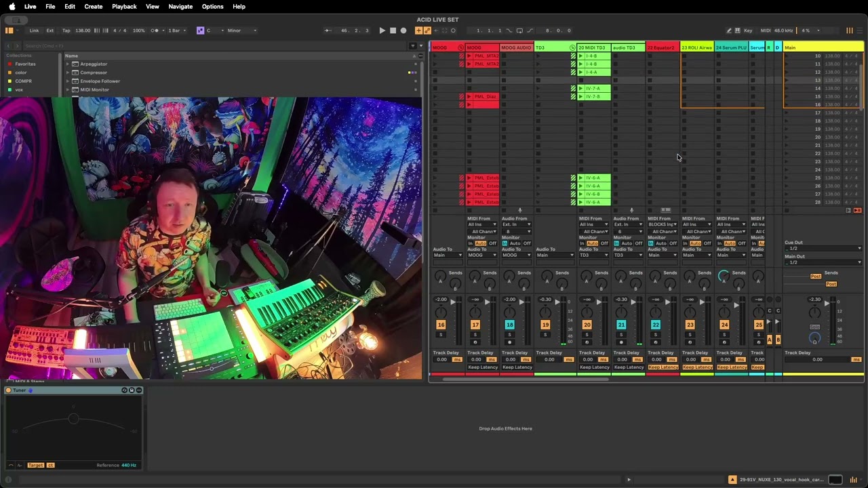This screenshot has height=488, width=868.
Task: Open track 22 BLOCKS input dropdown
Action: click(x=663, y=224)
